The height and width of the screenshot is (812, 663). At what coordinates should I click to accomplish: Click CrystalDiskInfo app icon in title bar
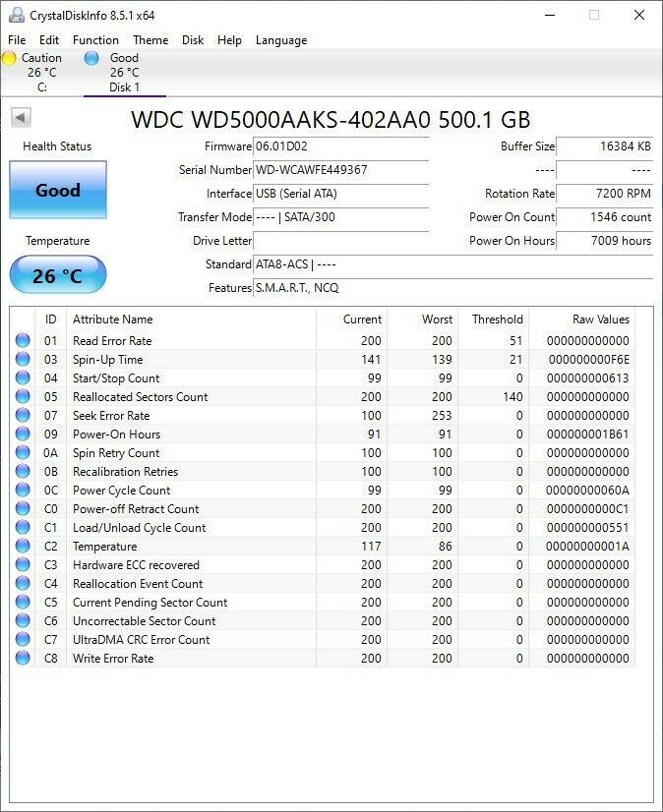pyautogui.click(x=16, y=16)
